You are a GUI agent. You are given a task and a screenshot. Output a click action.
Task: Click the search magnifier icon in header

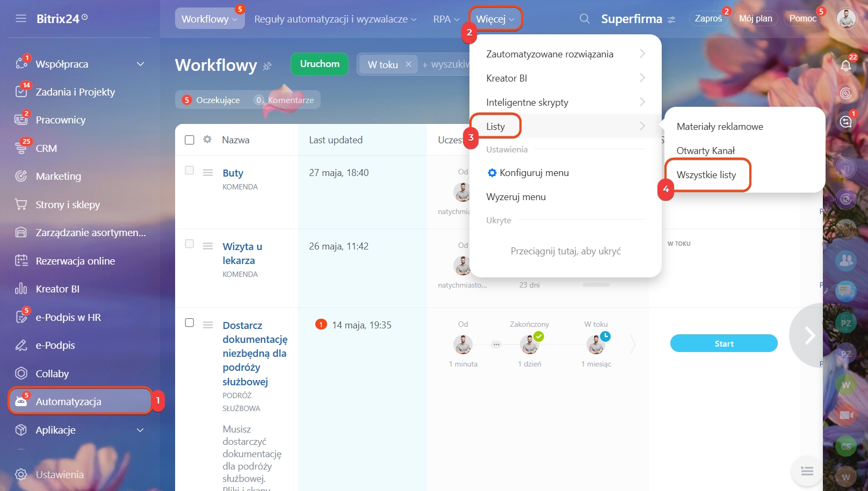pos(584,19)
